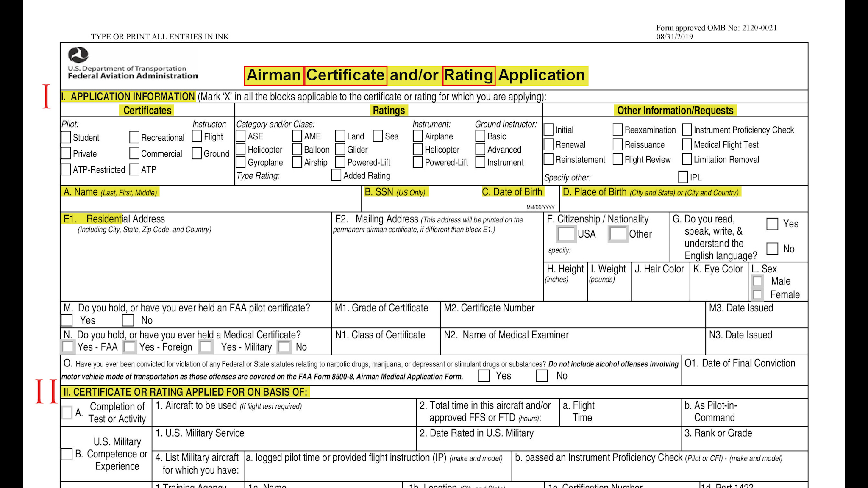Check Yes - FAA medical certificate box
Viewport: 868px width, 488px height.
click(x=68, y=347)
